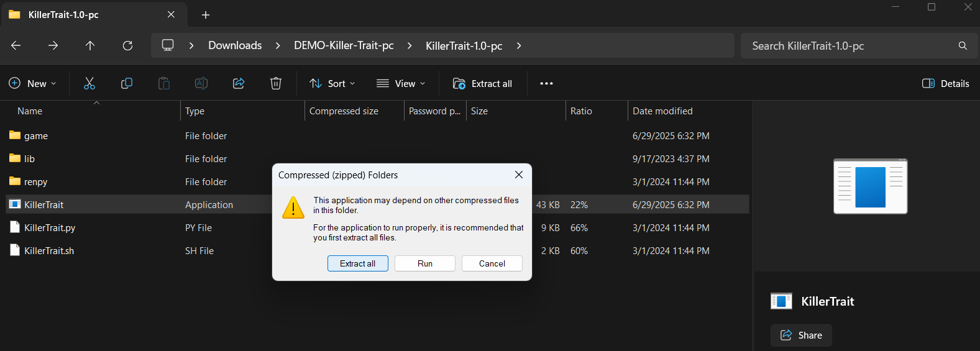
Task: Toggle the Details pane
Action: [945, 83]
